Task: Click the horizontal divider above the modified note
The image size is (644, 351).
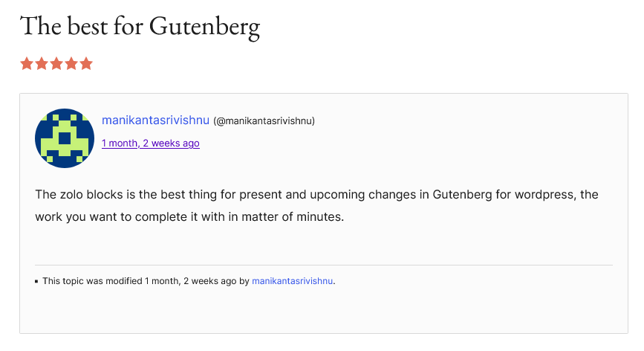Action: (x=324, y=265)
